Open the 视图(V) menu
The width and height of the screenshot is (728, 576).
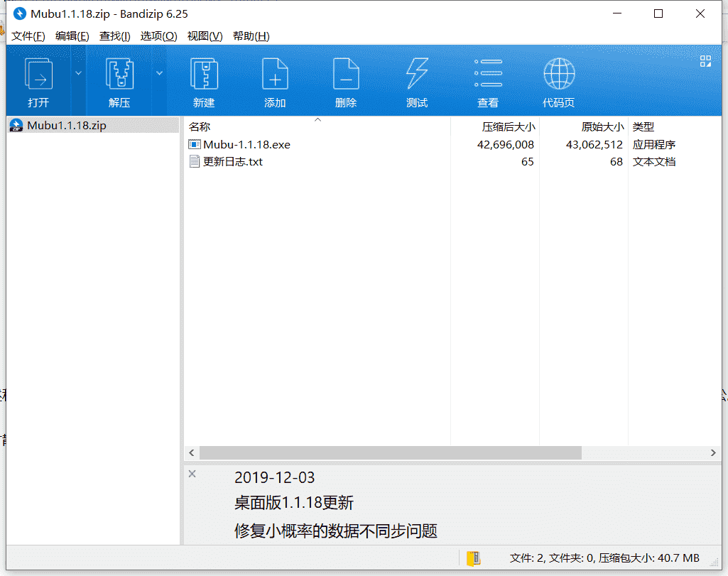(205, 36)
